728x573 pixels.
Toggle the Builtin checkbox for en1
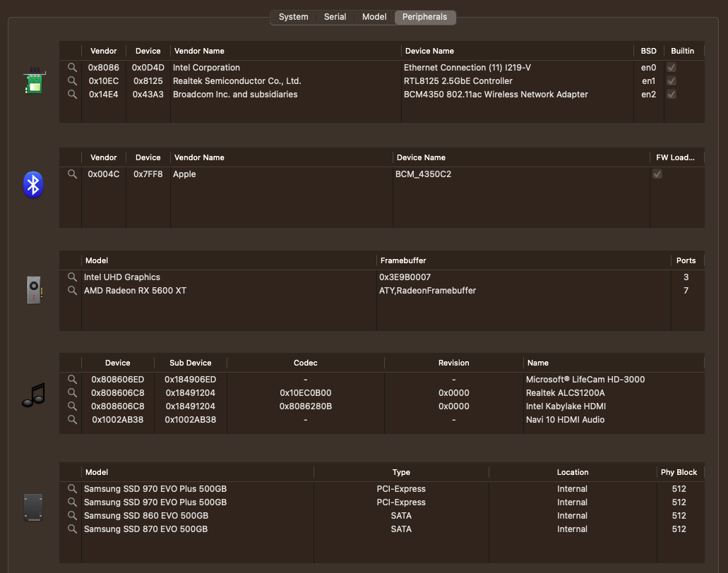672,80
